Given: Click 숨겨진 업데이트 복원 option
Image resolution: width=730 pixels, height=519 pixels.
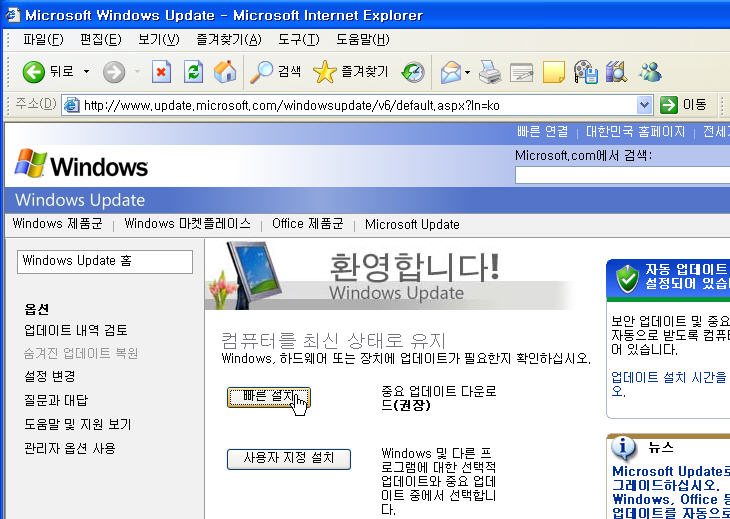Looking at the screenshot, I should click(81, 353).
